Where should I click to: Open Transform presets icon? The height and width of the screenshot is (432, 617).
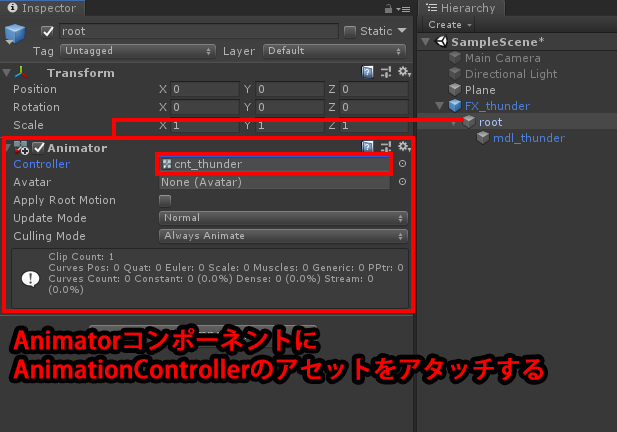pos(386,72)
